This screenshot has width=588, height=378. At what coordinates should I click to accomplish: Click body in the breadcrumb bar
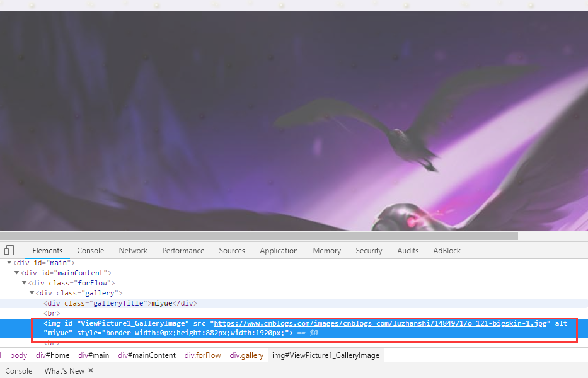[18, 355]
